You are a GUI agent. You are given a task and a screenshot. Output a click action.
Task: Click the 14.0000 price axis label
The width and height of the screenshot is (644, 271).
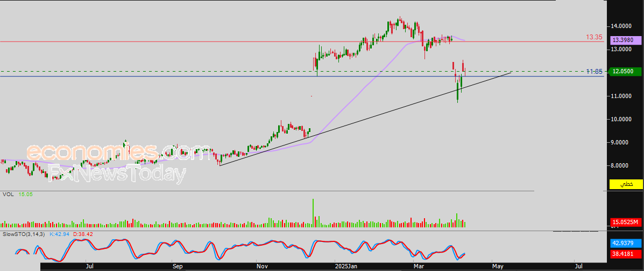tap(620, 26)
